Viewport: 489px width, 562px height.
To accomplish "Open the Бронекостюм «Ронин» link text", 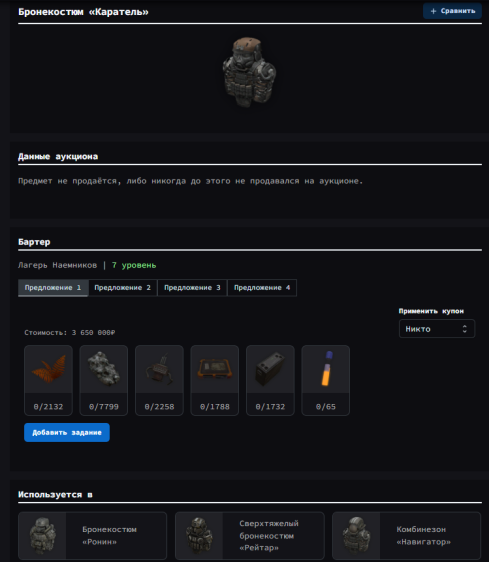I will [x=109, y=535].
